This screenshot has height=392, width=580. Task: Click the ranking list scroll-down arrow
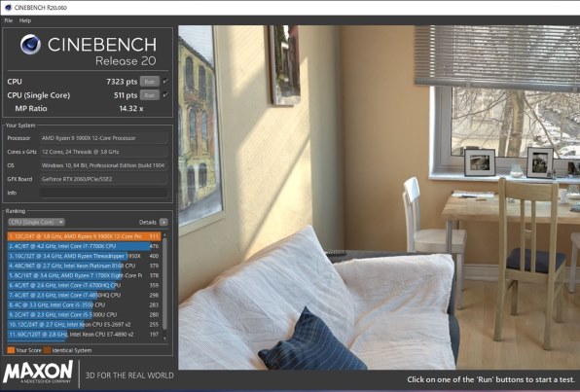point(164,339)
